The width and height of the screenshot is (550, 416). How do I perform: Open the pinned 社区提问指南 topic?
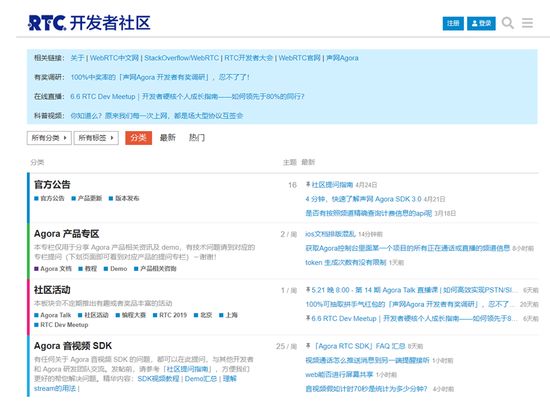click(x=332, y=185)
